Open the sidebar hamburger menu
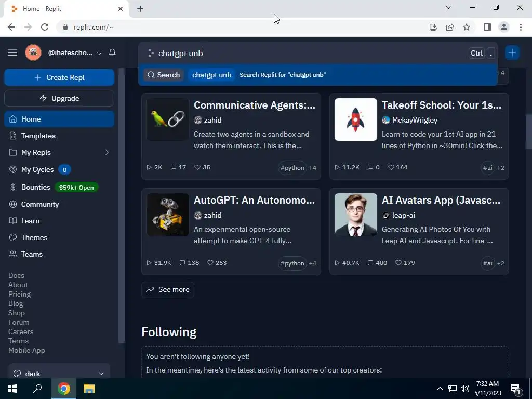The height and width of the screenshot is (399, 532). click(12, 52)
